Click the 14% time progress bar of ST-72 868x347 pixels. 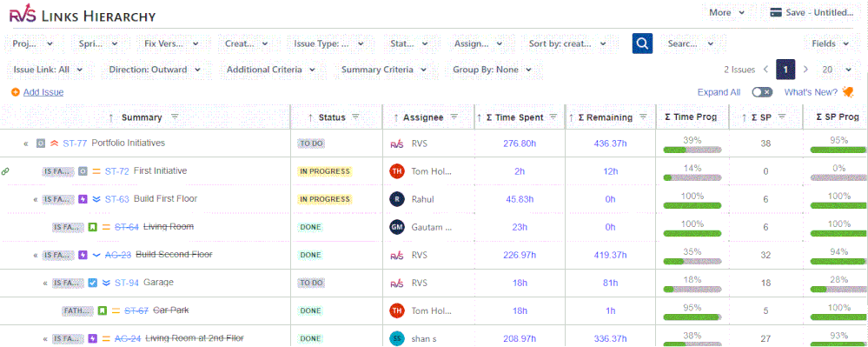692,177
